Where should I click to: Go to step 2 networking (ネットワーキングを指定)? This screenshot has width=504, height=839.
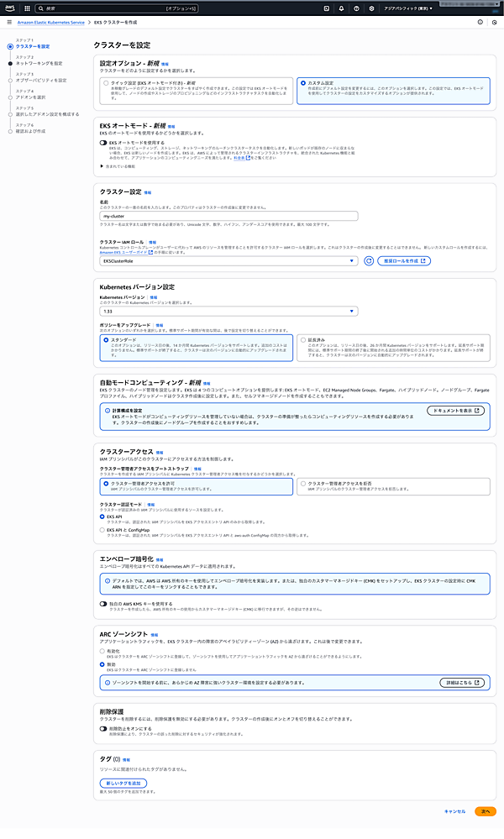pos(34,63)
